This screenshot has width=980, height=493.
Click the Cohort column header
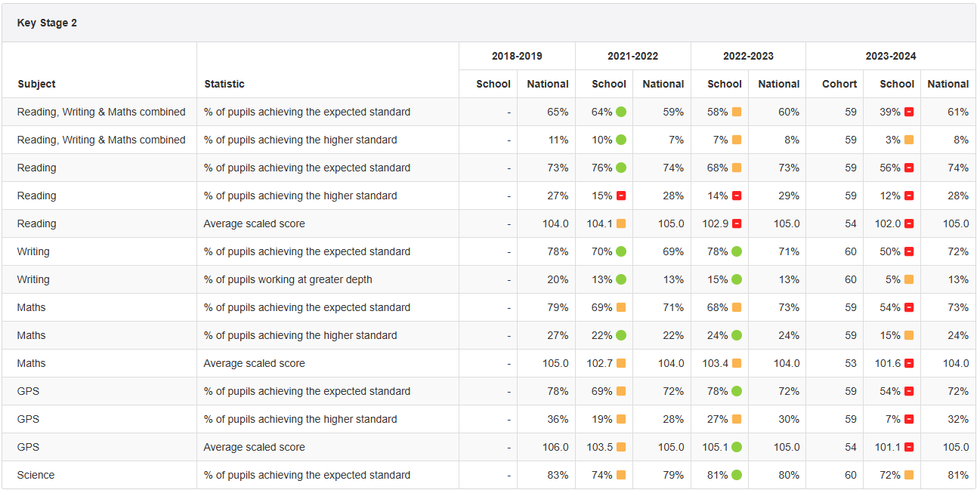click(839, 84)
